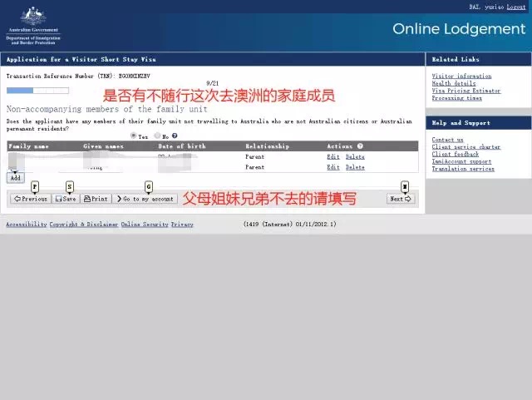Viewport: 532px width, 400px height.
Task: Open Translation services link
Action: [x=461, y=169]
